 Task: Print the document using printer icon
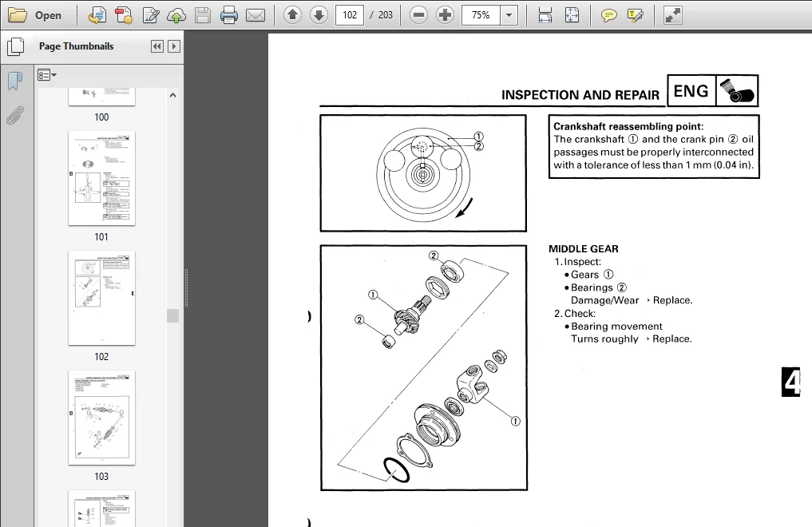click(x=229, y=15)
